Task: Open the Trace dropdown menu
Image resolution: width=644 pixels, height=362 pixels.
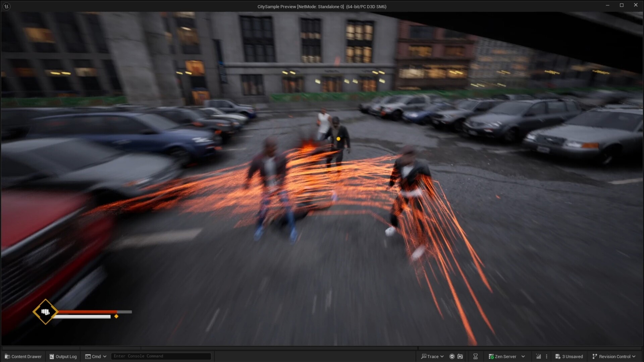Action: point(442,356)
